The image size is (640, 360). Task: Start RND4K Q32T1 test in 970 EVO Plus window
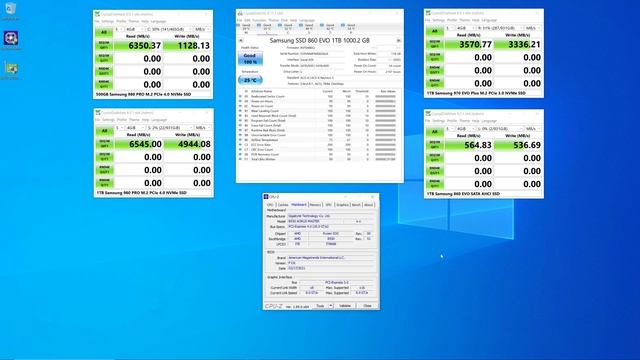click(x=434, y=70)
